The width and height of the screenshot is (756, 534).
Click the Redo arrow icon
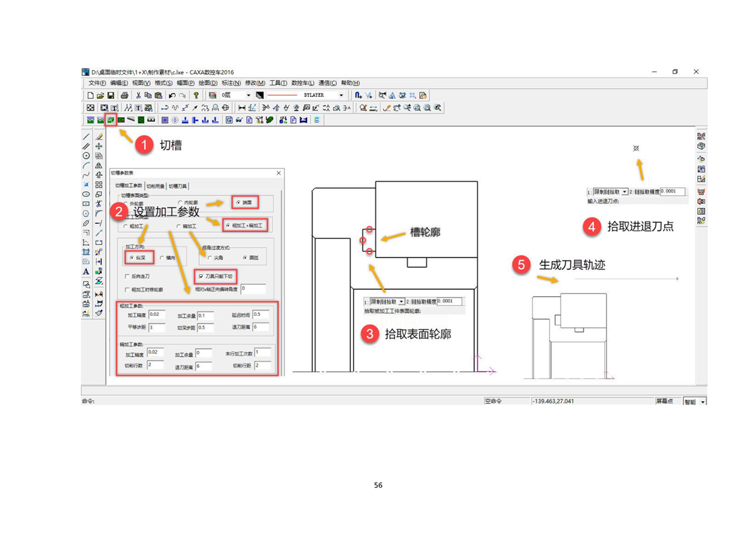[182, 96]
